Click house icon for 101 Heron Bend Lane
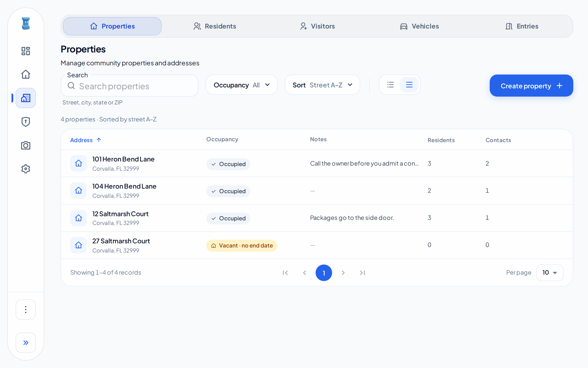The height and width of the screenshot is (368, 588). click(x=79, y=163)
